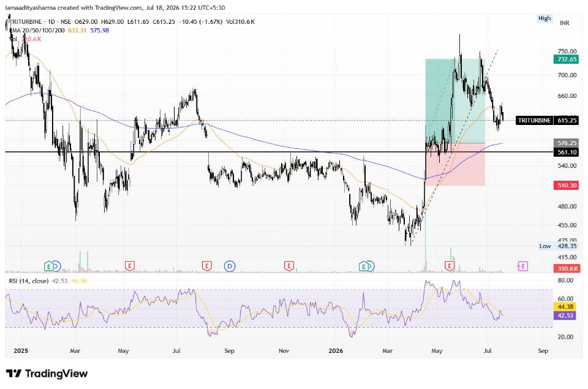Screen dimensions: 588x389
Task: Select the red 510.30 stop price label
Action: coord(567,185)
